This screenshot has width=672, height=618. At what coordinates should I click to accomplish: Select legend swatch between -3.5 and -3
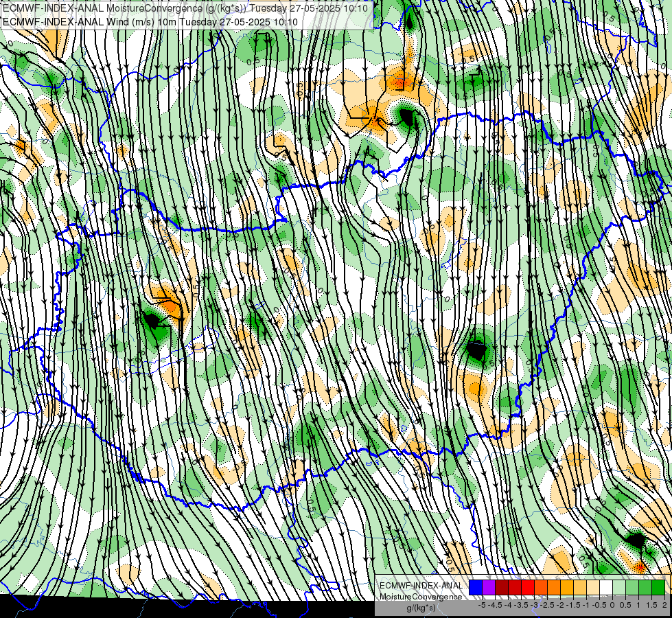click(x=528, y=588)
